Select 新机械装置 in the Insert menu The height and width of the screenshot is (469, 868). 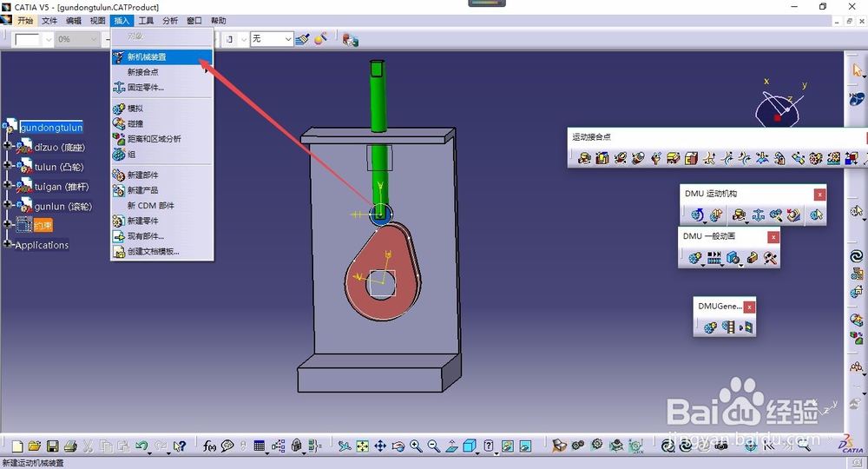click(x=161, y=56)
